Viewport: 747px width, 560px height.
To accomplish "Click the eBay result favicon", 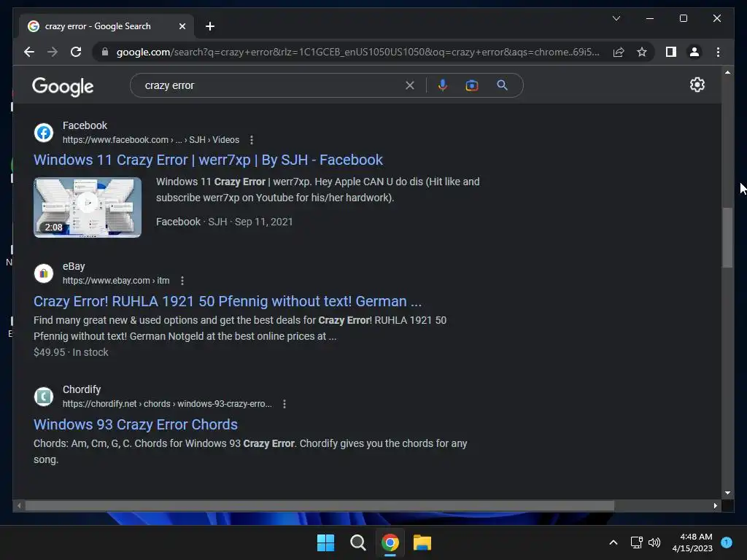I will pos(44,273).
